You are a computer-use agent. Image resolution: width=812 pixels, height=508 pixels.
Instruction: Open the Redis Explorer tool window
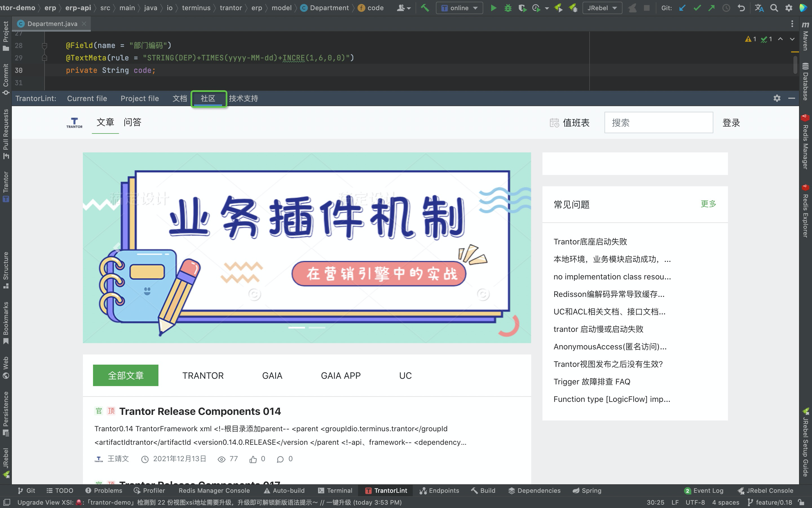click(805, 211)
